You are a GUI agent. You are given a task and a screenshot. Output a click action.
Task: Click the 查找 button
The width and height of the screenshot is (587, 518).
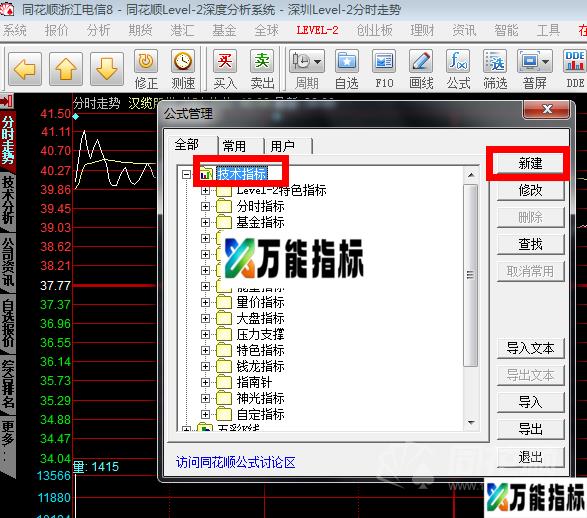point(530,244)
